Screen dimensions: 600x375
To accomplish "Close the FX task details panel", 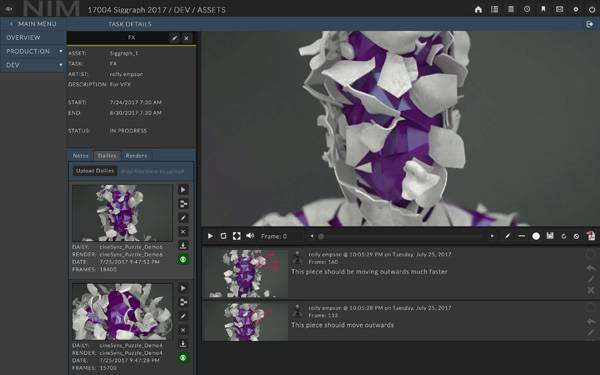I will (186, 38).
